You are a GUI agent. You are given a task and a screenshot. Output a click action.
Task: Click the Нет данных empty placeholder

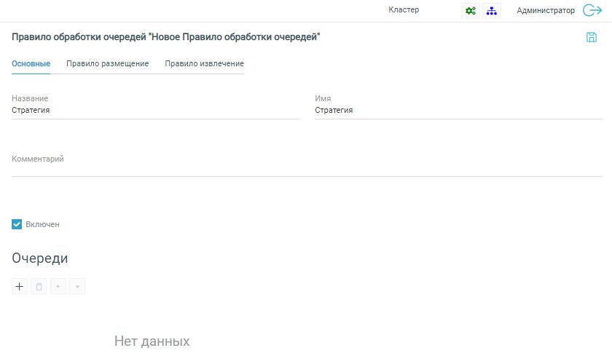(x=152, y=341)
